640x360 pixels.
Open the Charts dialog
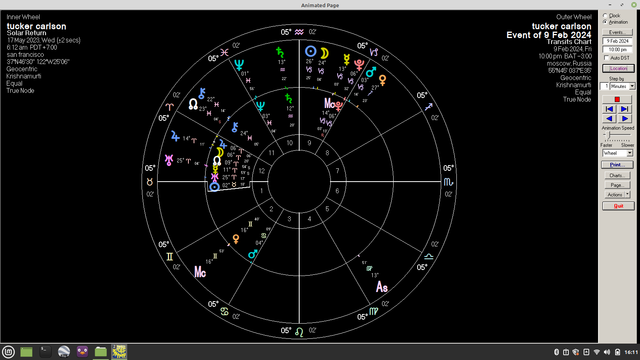(x=617, y=176)
